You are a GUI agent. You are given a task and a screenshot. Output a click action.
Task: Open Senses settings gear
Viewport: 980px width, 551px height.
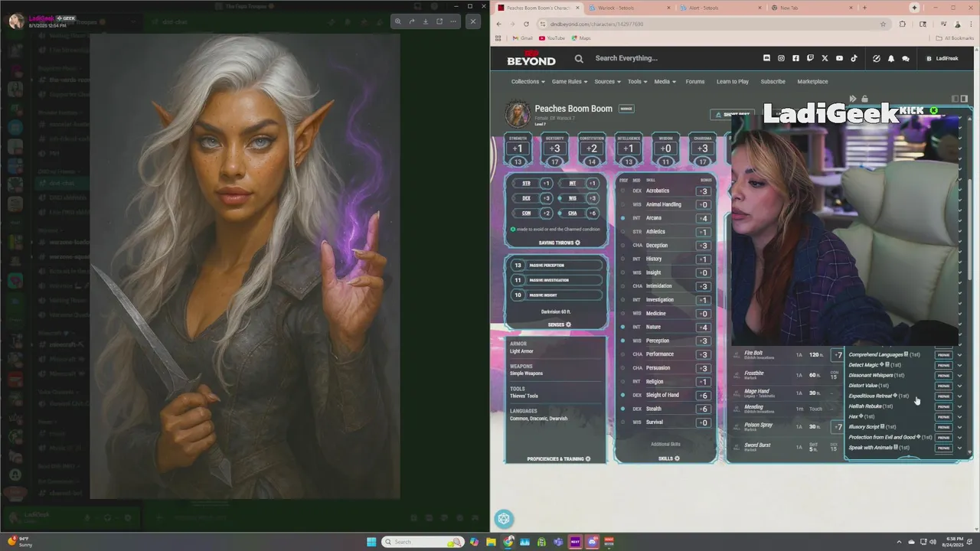tap(568, 324)
